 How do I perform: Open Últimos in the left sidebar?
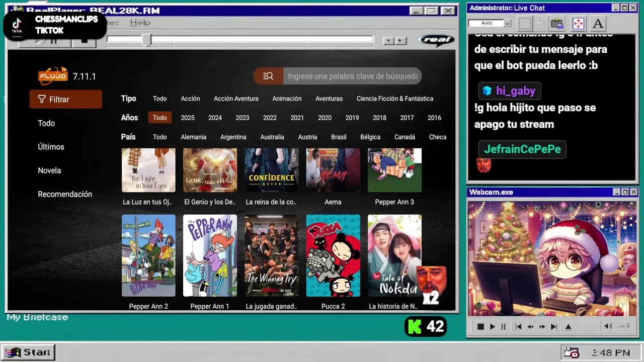[x=51, y=147]
